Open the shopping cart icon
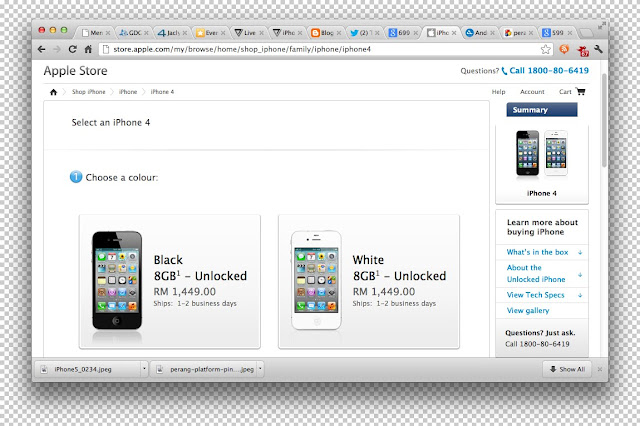The width and height of the screenshot is (640, 426). tap(580, 91)
